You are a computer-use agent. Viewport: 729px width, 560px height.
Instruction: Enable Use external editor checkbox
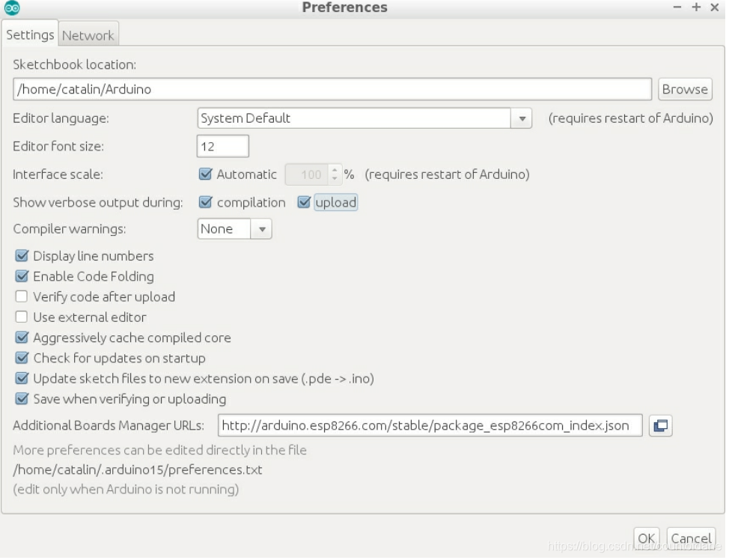(22, 318)
